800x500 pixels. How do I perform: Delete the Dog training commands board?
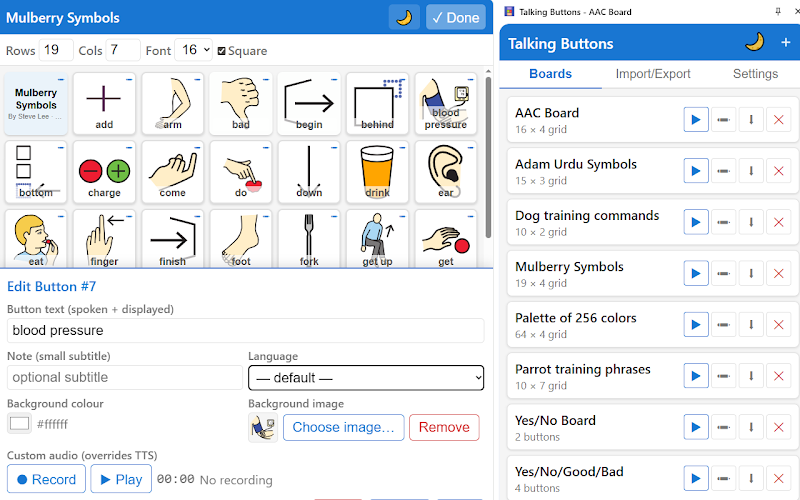tap(779, 222)
